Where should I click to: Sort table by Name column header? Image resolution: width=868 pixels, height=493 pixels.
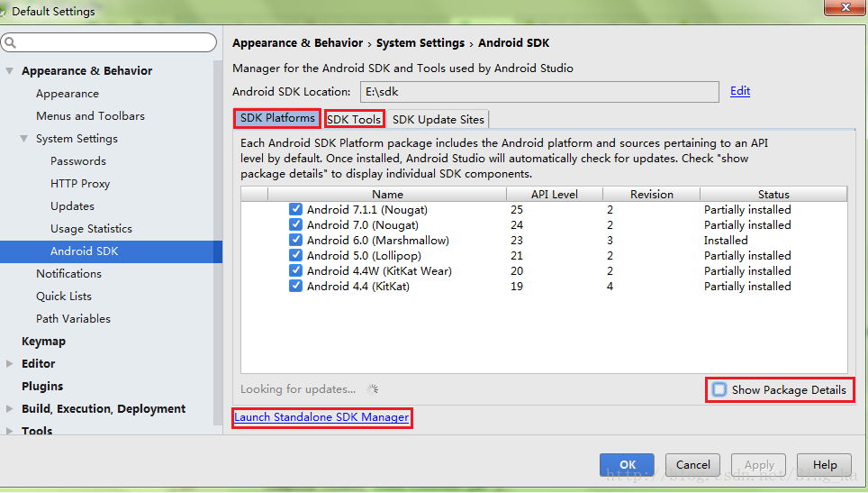387,195
